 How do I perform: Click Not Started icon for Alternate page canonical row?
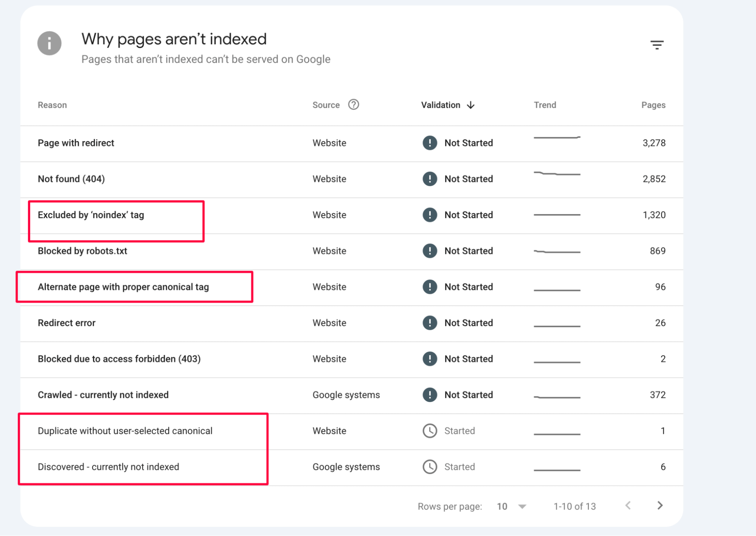430,287
